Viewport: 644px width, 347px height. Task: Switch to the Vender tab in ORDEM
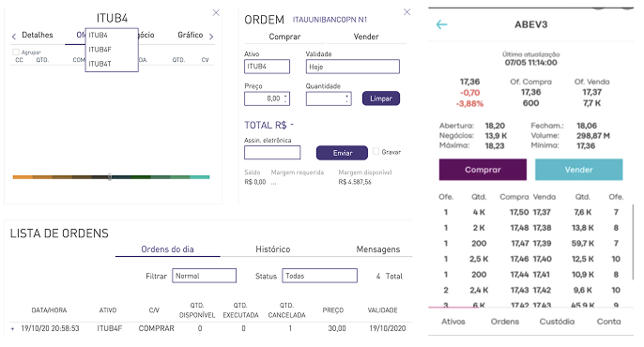click(x=366, y=37)
